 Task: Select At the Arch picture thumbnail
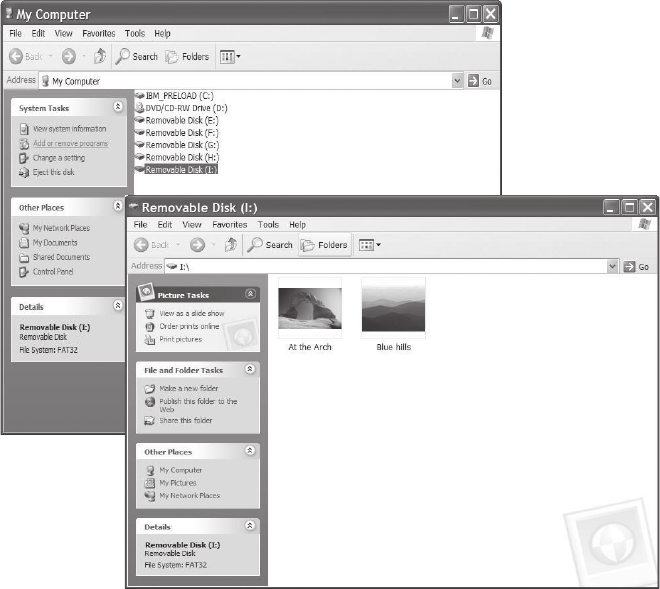310,308
